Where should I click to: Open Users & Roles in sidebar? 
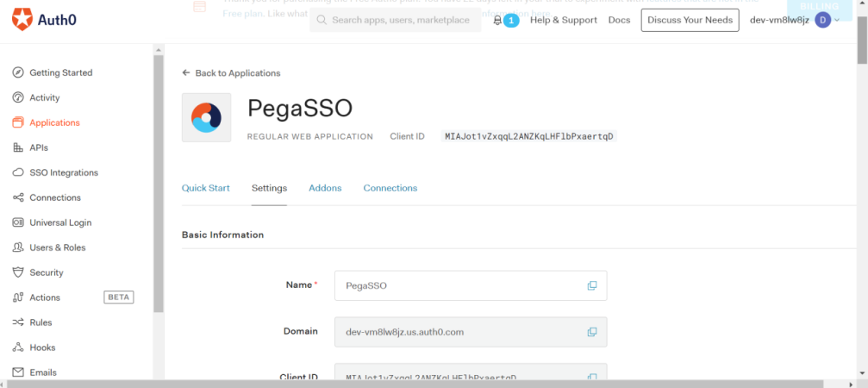point(58,247)
